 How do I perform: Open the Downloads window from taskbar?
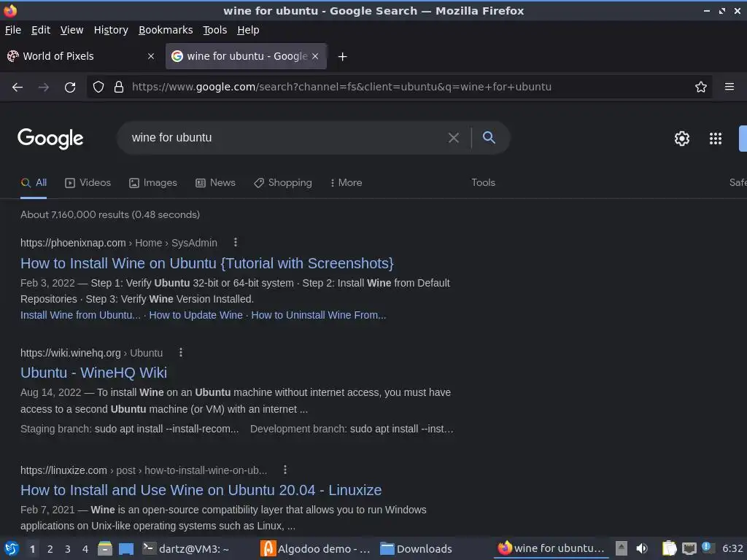click(417, 548)
